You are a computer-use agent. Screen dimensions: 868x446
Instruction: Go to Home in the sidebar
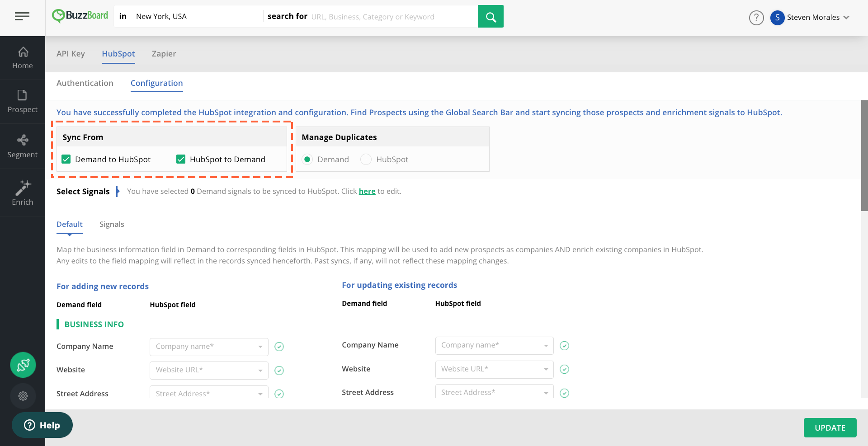(23, 58)
